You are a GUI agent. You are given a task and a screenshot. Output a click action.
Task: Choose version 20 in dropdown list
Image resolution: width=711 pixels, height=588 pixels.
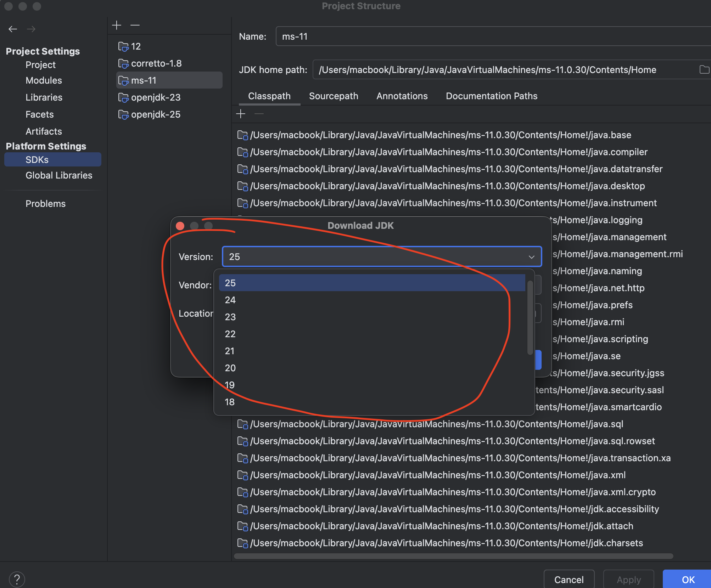coord(372,368)
